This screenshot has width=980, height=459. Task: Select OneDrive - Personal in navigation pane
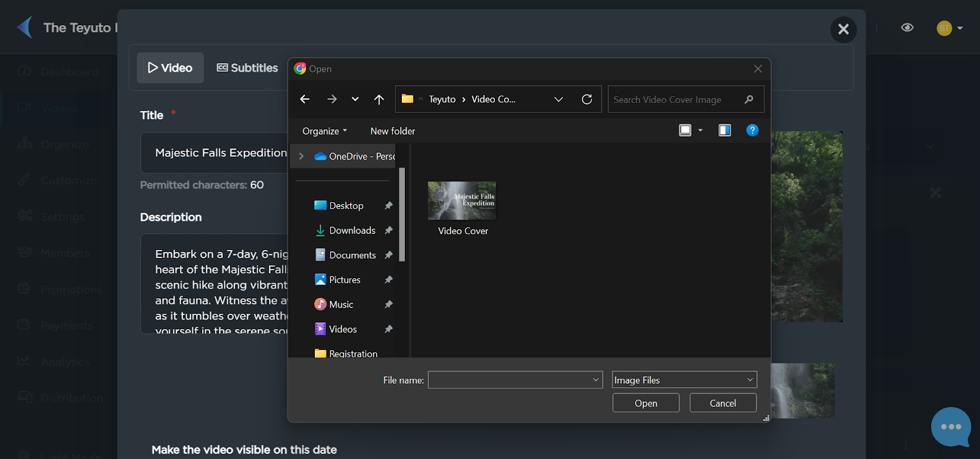coord(355,156)
